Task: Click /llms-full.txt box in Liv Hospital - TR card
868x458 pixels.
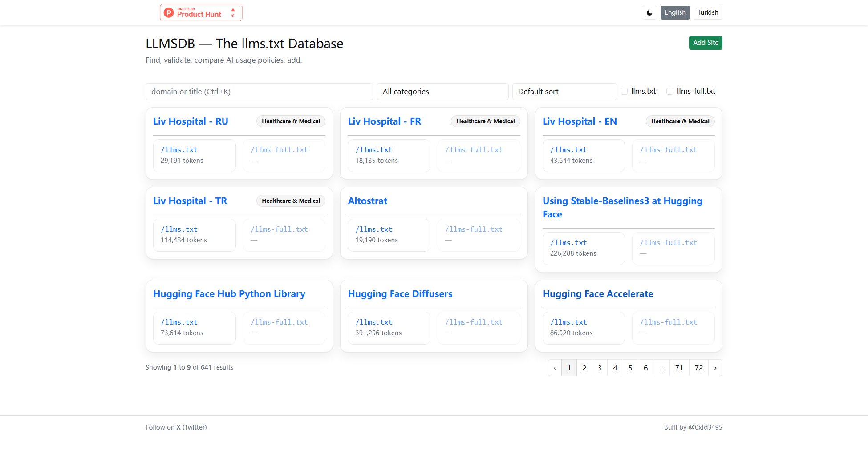Action: [x=284, y=235]
